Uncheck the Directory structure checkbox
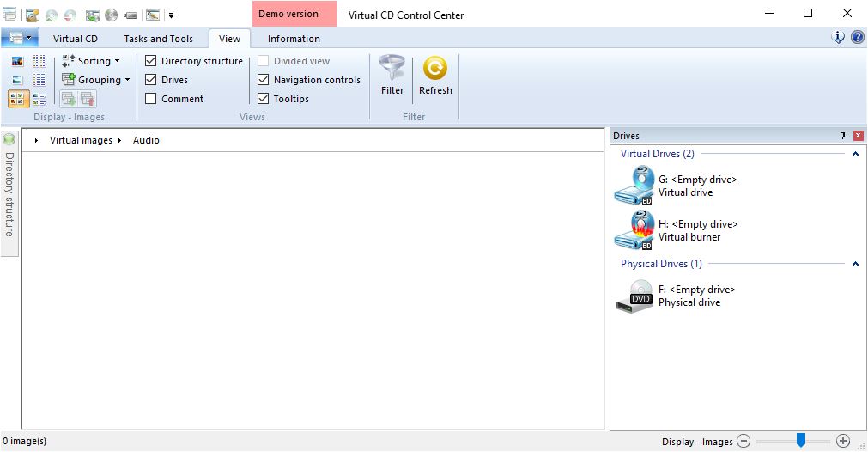 pos(150,60)
